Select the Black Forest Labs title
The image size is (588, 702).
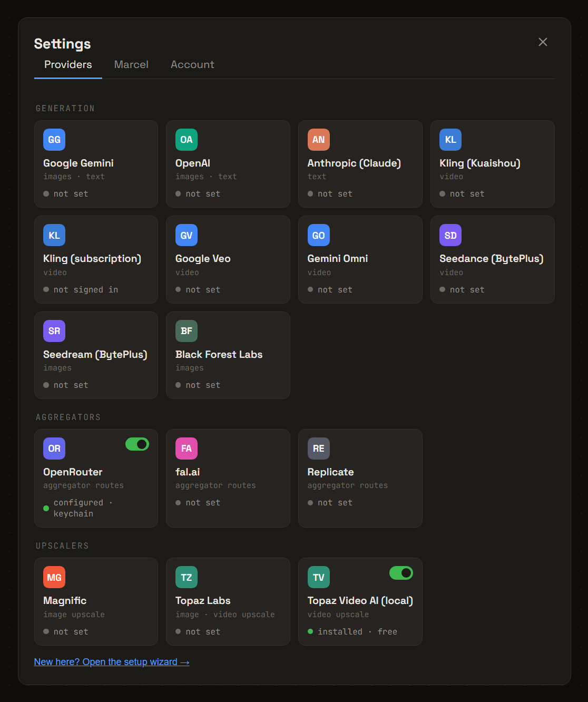[219, 355]
